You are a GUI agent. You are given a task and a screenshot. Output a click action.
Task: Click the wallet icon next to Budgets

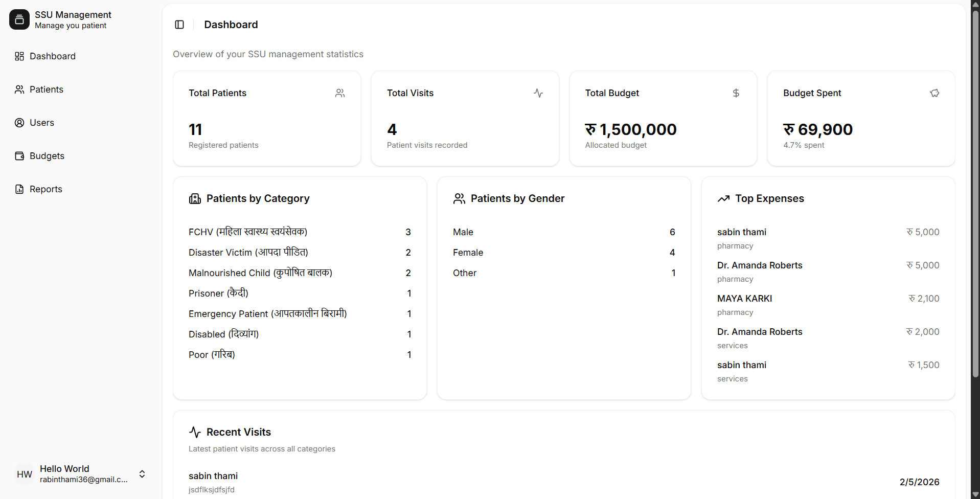[19, 155]
